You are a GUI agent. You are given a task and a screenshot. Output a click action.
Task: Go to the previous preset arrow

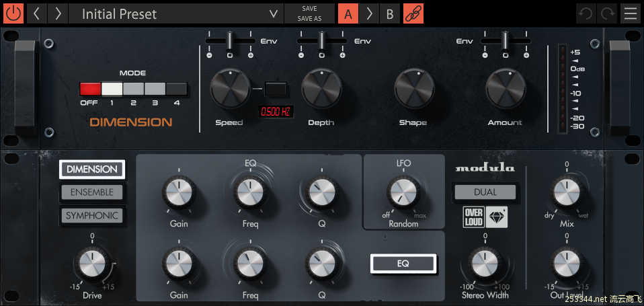37,13
